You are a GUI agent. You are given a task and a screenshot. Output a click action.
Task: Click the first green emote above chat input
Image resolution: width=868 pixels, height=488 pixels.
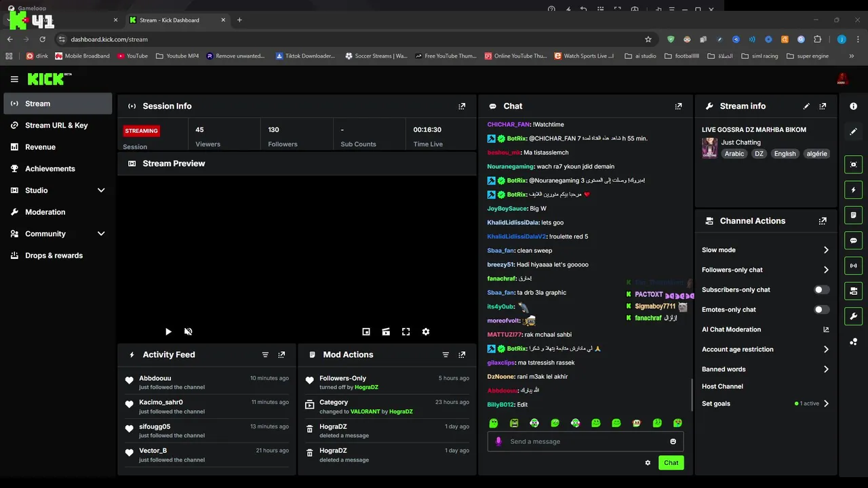[x=494, y=423]
